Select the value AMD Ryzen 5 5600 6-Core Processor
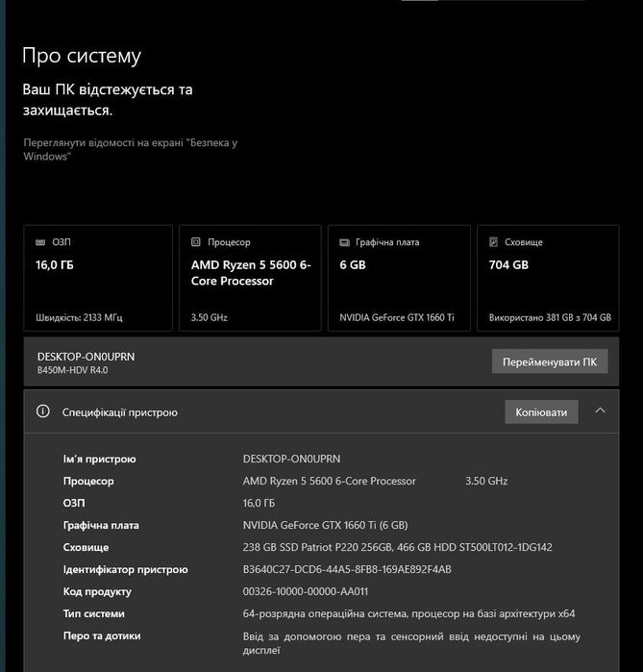This screenshot has width=643, height=672. 329,481
